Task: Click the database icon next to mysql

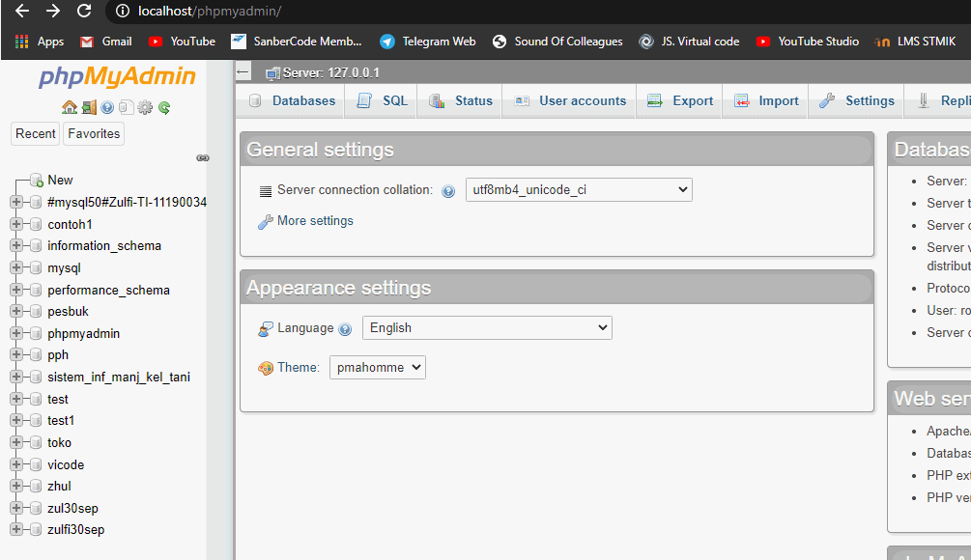Action: (x=36, y=268)
